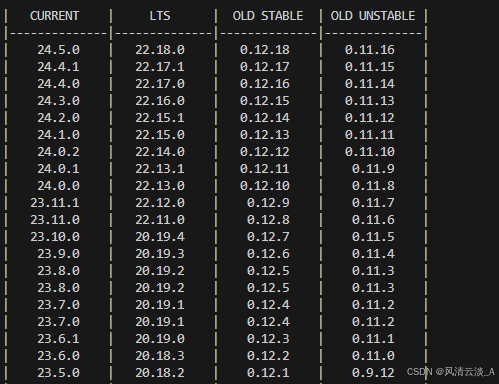Select old stable version 0.12.9
The height and width of the screenshot is (384, 499).
point(268,203)
